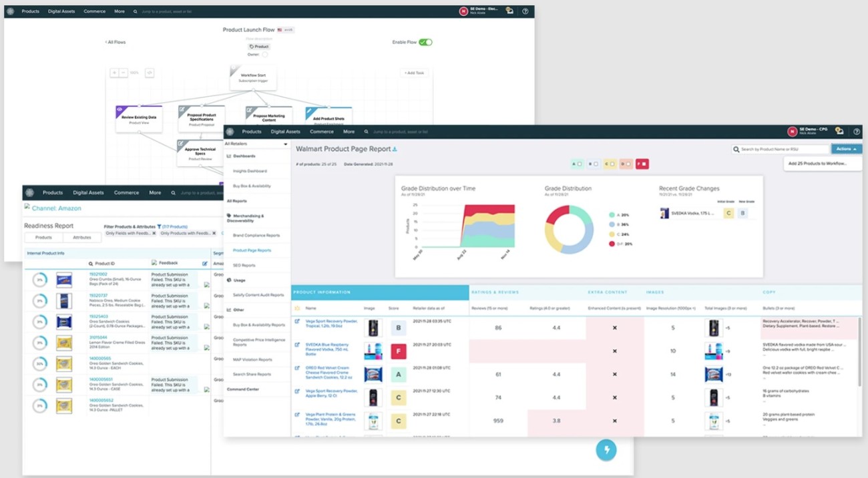
Task: Open the Actions dropdown button
Action: click(x=846, y=149)
